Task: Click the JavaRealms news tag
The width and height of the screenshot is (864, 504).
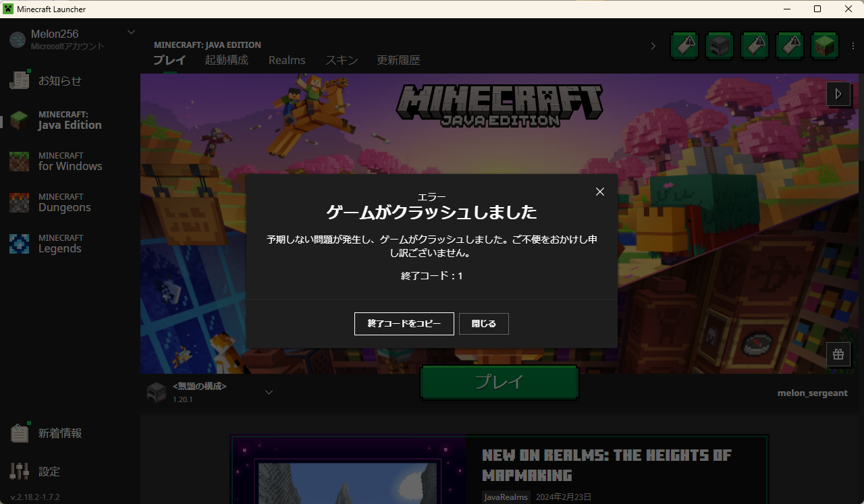Action: [506, 497]
